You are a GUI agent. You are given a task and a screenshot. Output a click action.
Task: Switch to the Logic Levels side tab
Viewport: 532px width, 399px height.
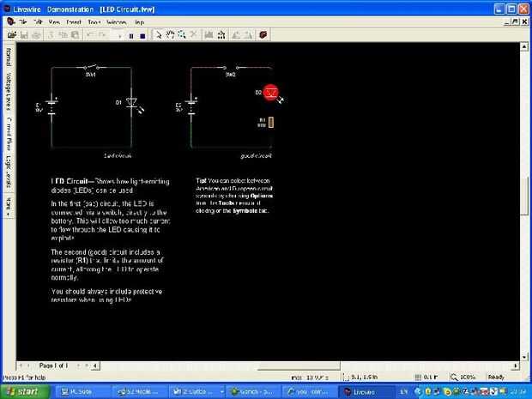(x=9, y=172)
